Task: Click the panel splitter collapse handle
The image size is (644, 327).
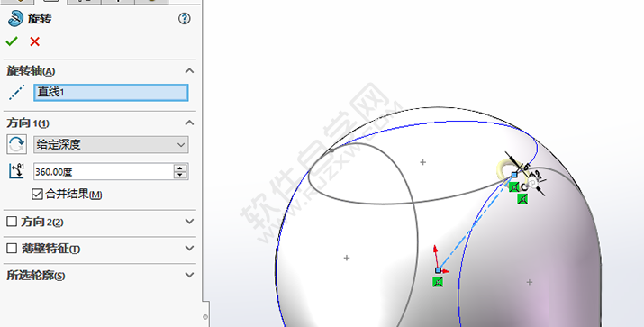Action: click(x=205, y=317)
